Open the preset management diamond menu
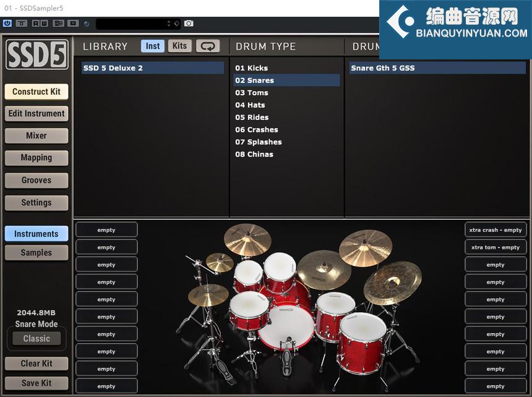The width and height of the screenshot is (532, 397). pos(176,23)
